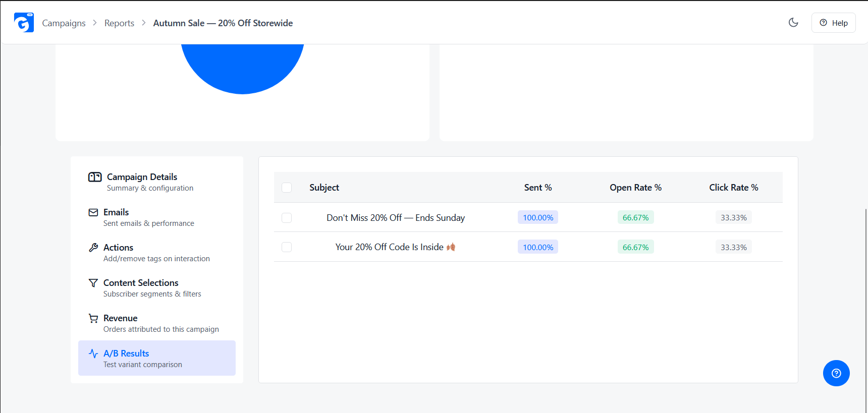The width and height of the screenshot is (868, 413).
Task: Select the A/B Results tab
Action: point(157,358)
